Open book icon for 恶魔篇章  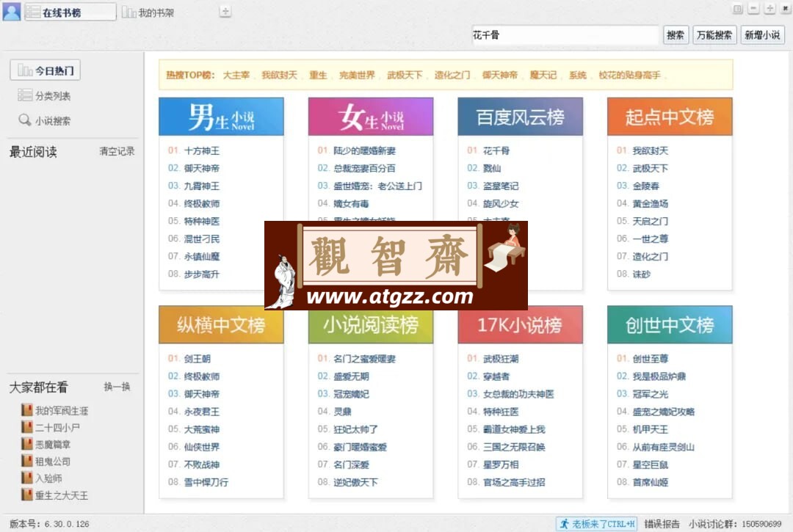(27, 444)
